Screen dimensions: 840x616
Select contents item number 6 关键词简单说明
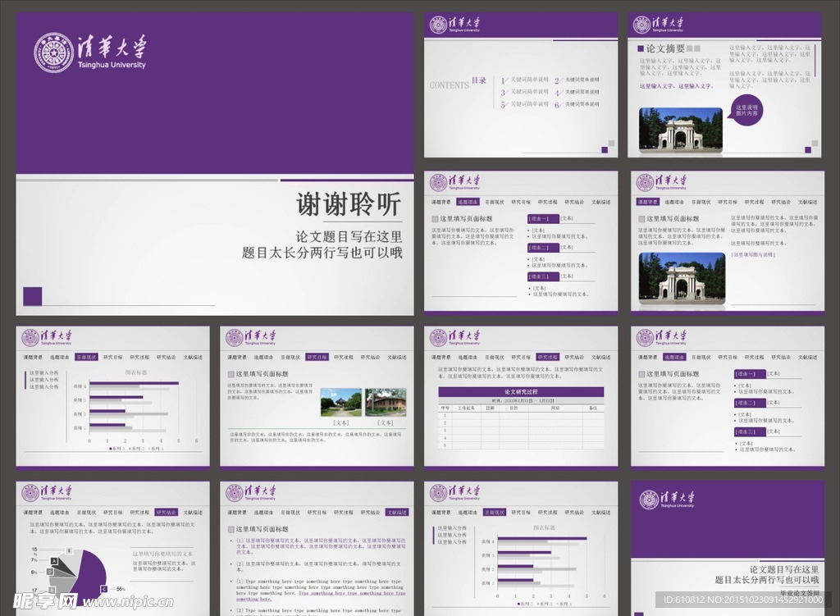tap(577, 104)
